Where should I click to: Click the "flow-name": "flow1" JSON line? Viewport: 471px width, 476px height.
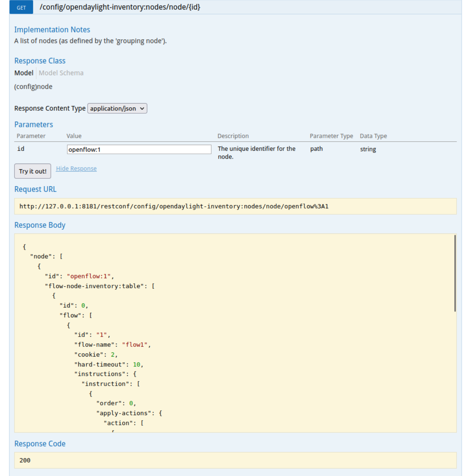(112, 345)
